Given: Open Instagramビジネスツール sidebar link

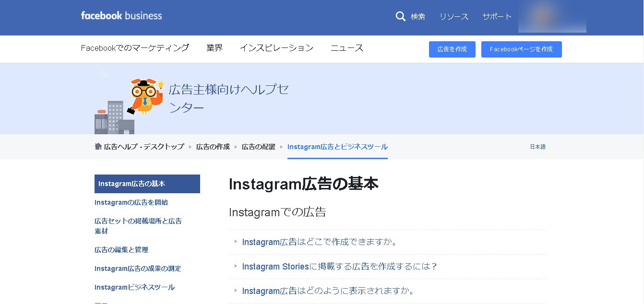Looking at the screenshot, I should pos(134,287).
